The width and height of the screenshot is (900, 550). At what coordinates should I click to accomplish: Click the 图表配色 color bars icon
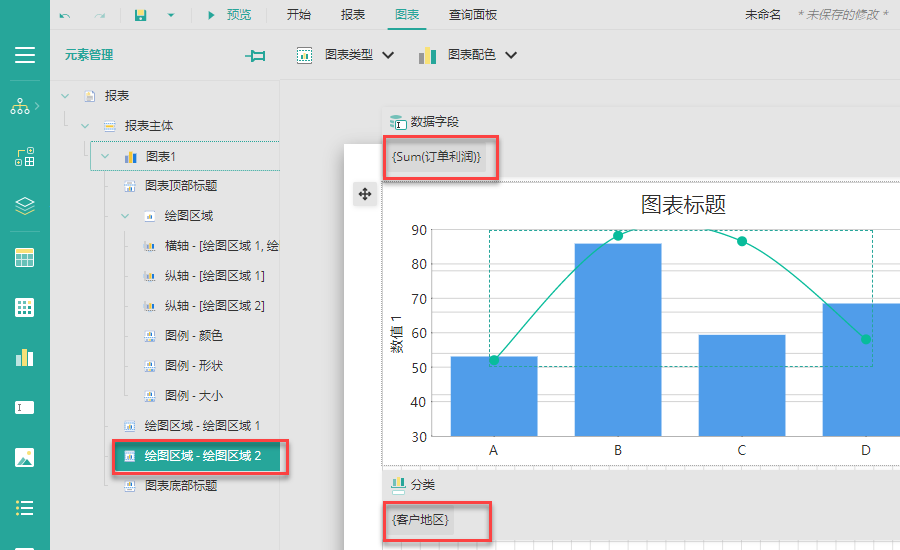coord(428,56)
